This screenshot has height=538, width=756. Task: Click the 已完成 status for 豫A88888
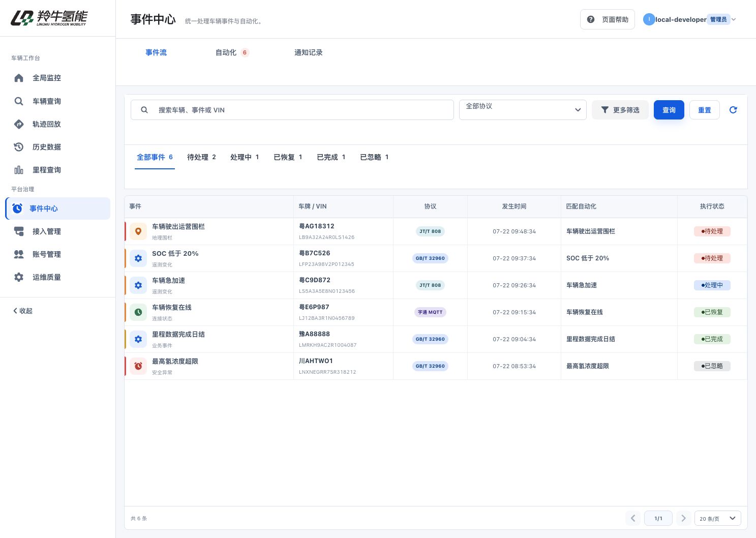[712, 339]
